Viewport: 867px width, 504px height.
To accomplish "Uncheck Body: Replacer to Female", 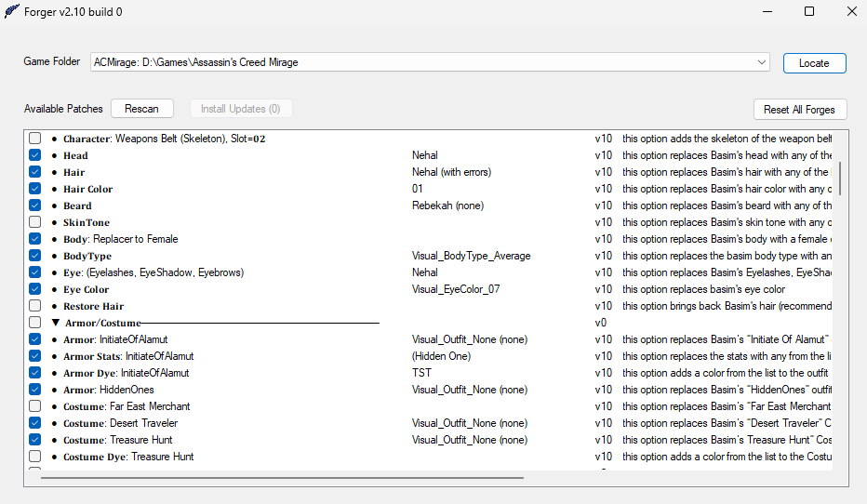I will click(x=34, y=239).
